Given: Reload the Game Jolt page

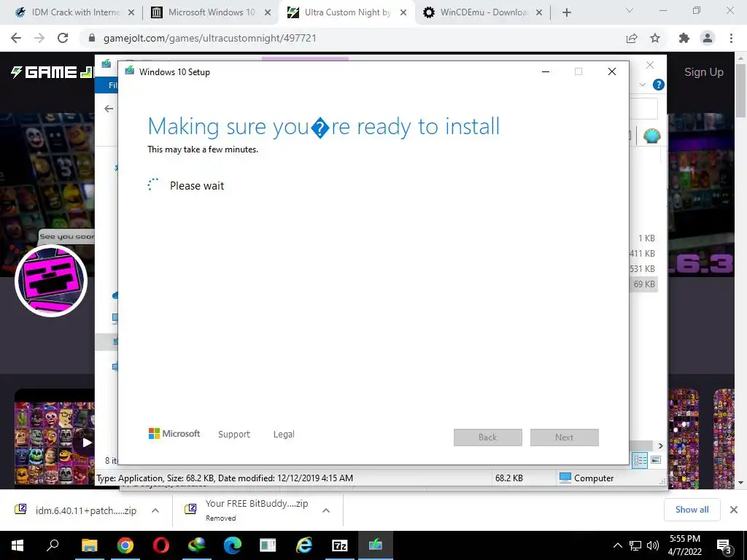Looking at the screenshot, I should pyautogui.click(x=63, y=38).
